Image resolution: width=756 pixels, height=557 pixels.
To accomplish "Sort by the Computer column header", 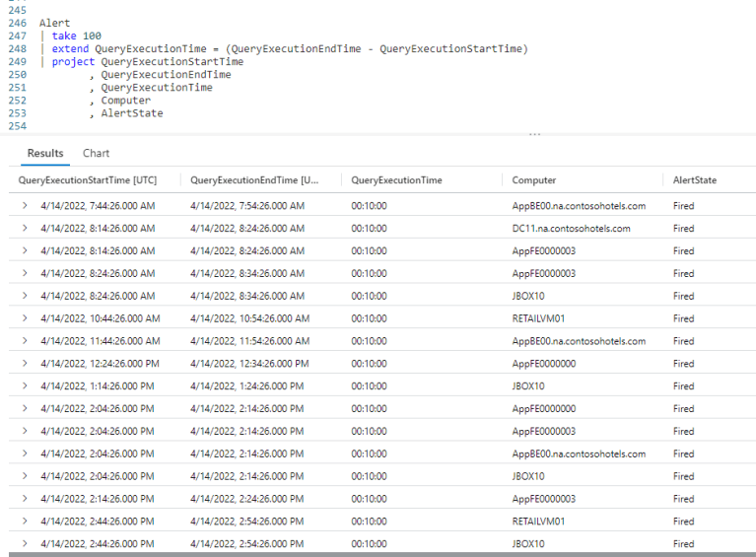I will [533, 180].
